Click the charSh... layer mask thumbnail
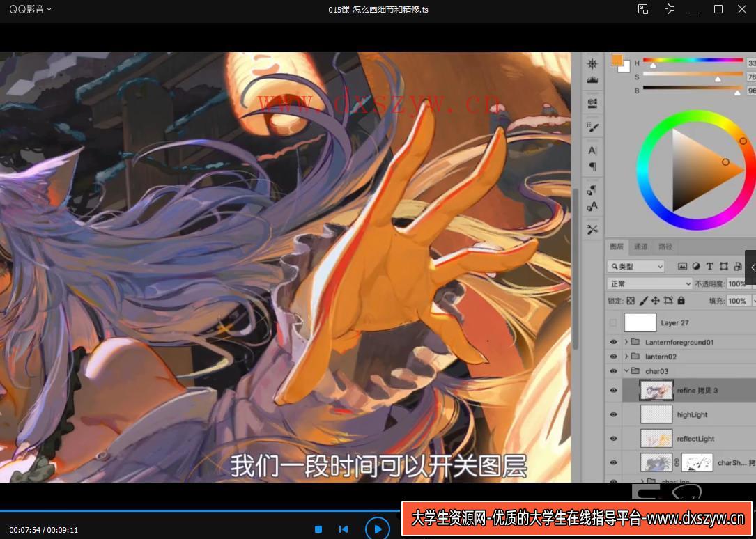Screen dimensions: 756x539 click(x=697, y=462)
